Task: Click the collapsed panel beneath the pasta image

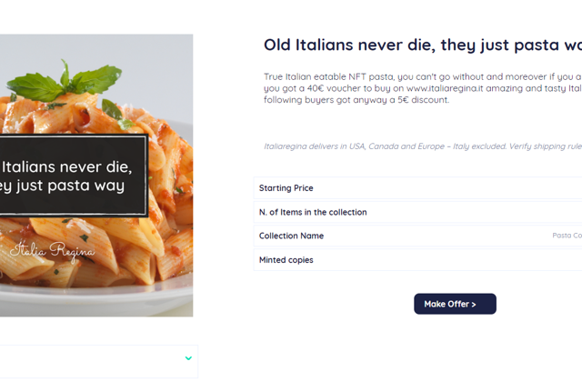Action: click(x=91, y=360)
